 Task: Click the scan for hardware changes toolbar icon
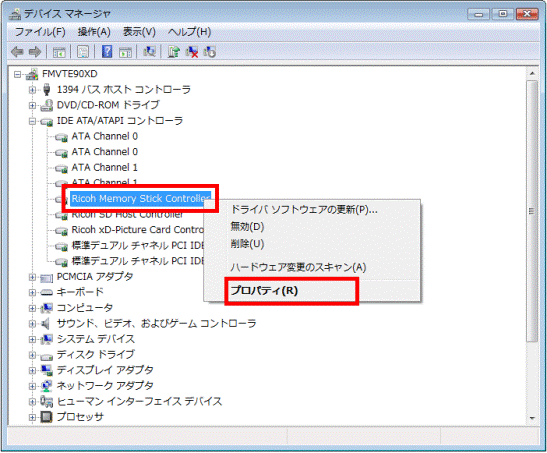pyautogui.click(x=149, y=52)
